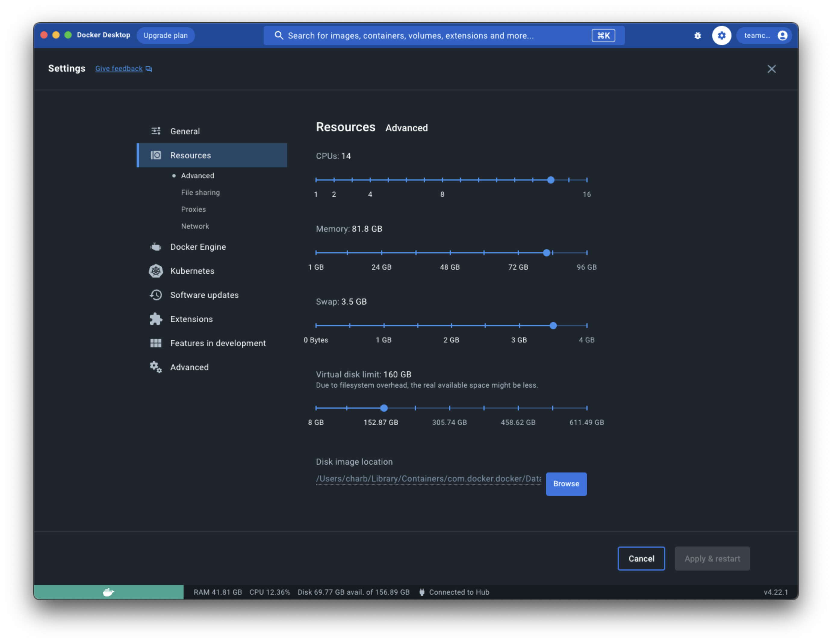832x644 pixels.
Task: Click the settings gear icon
Action: click(x=722, y=36)
